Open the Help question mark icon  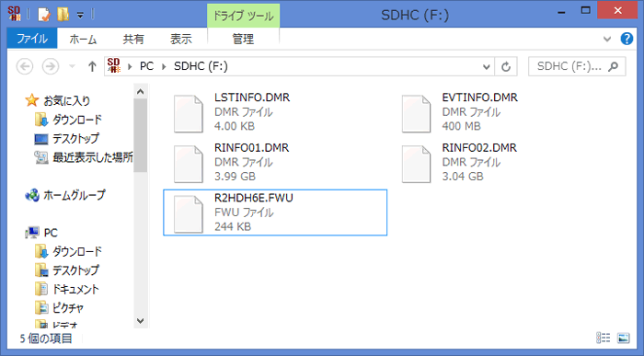(x=627, y=39)
